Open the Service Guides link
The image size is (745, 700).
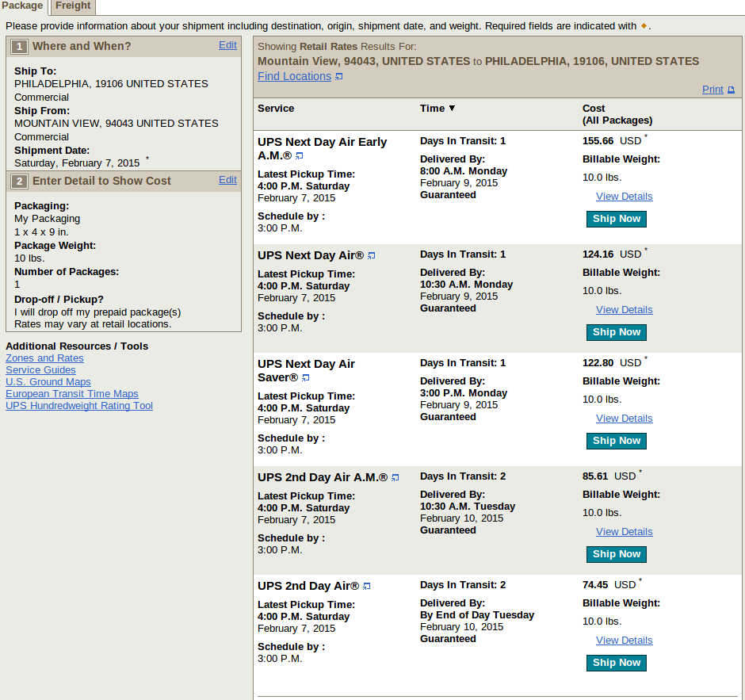pos(40,370)
